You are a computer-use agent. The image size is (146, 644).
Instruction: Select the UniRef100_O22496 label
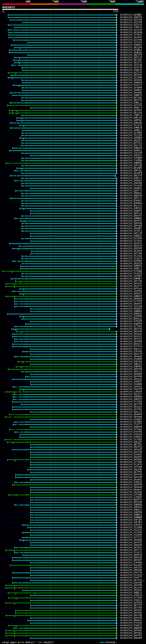click(x=131, y=77)
